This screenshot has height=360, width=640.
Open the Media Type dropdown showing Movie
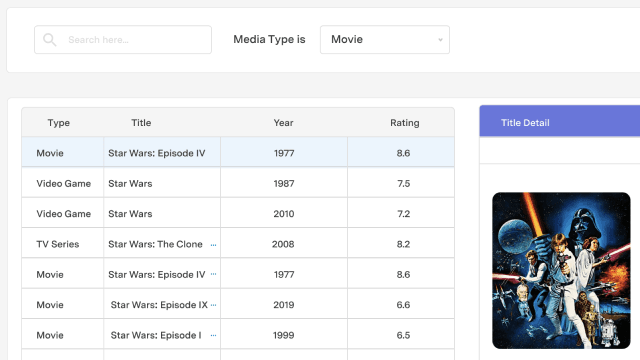(385, 40)
